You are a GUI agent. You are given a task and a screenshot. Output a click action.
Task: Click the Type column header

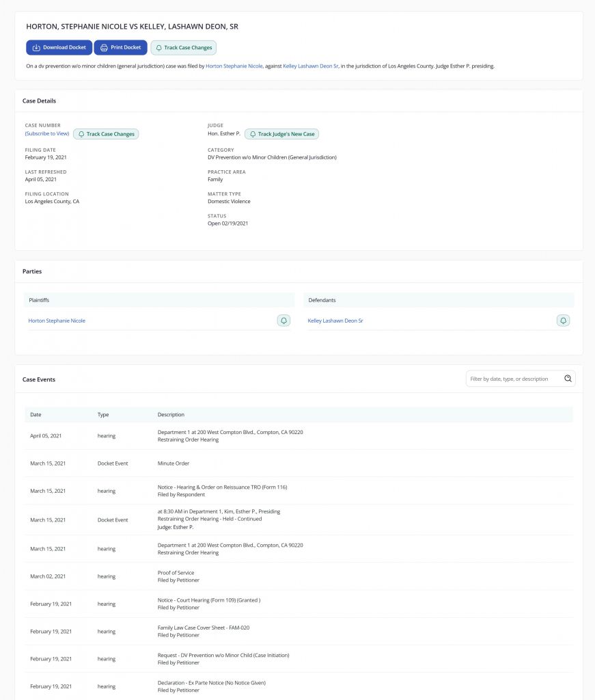coord(103,415)
